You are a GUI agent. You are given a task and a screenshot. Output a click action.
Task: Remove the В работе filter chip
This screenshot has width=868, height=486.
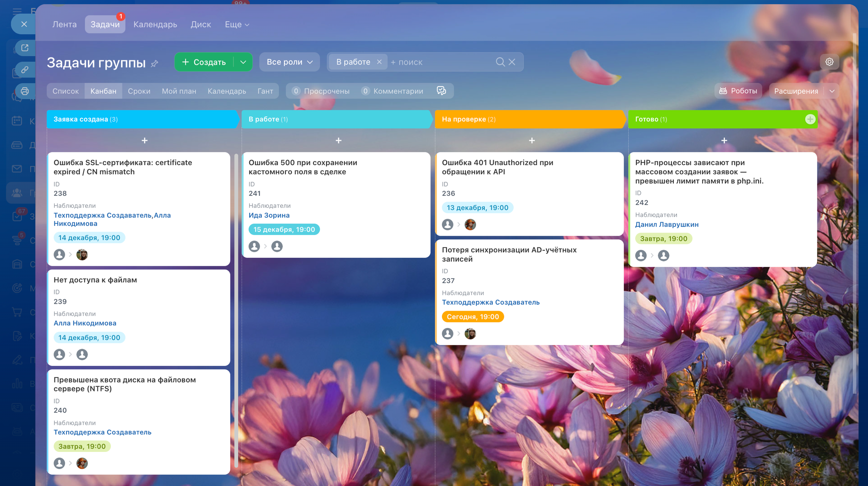(380, 62)
